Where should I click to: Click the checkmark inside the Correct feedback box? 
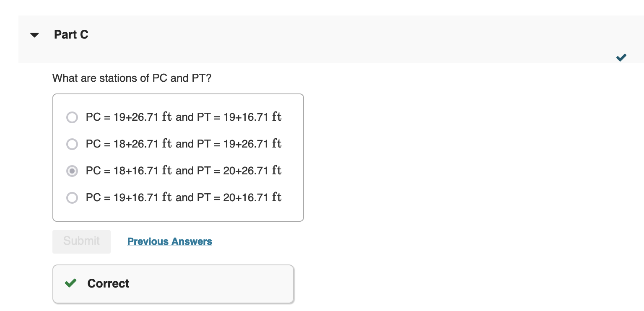point(70,283)
